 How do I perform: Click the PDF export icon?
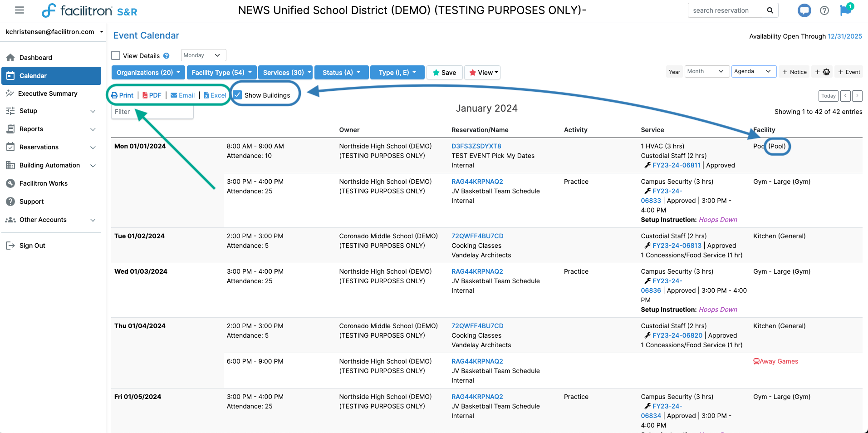coord(145,95)
